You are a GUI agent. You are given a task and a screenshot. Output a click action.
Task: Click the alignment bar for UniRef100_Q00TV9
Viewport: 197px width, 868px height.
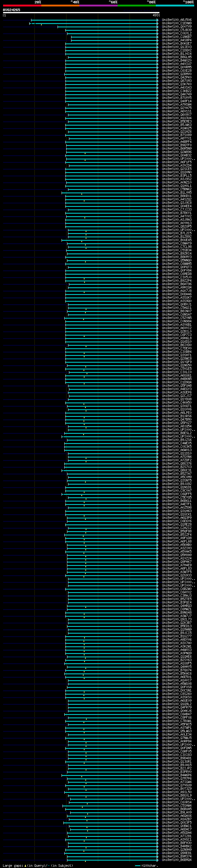(108, 26)
